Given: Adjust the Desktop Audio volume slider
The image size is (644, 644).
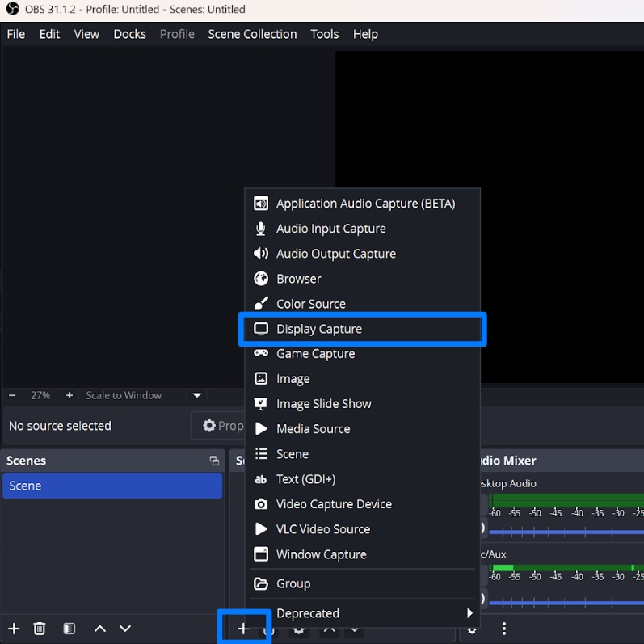Looking at the screenshot, I should point(566,531).
